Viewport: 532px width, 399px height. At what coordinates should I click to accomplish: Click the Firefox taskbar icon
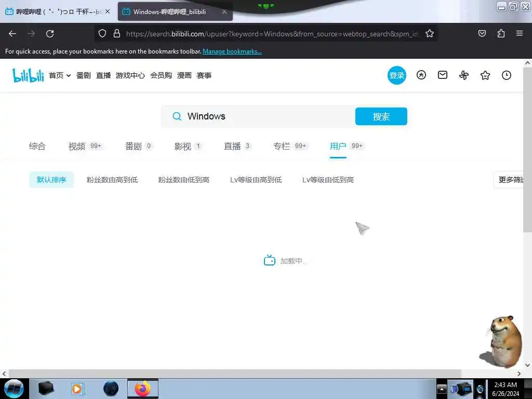143,389
